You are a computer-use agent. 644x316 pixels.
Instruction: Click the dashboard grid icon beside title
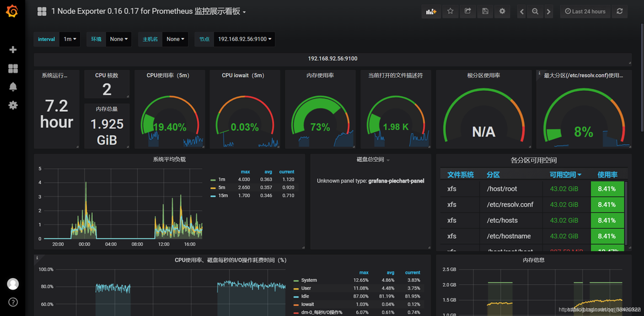42,11
